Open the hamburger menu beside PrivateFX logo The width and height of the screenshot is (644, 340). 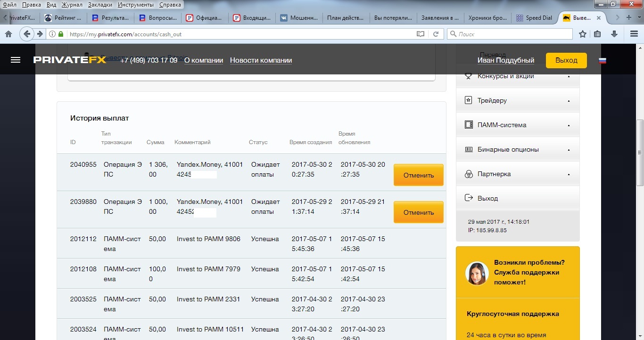click(16, 60)
